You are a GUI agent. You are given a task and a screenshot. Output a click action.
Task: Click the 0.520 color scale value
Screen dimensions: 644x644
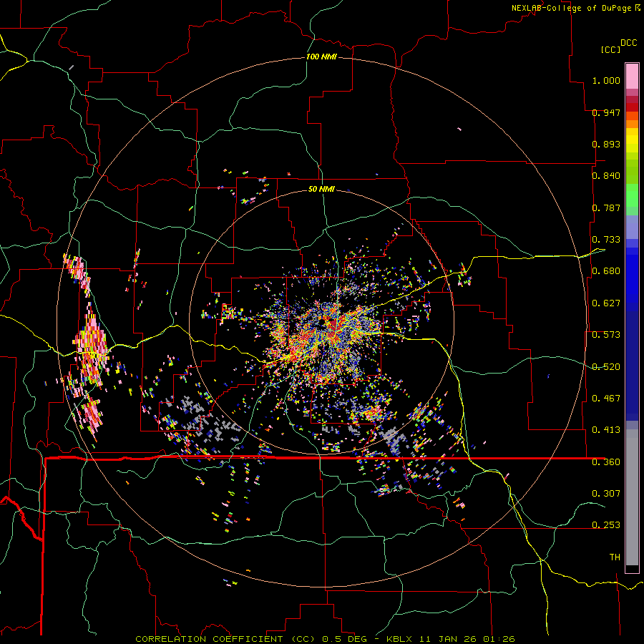click(x=606, y=367)
